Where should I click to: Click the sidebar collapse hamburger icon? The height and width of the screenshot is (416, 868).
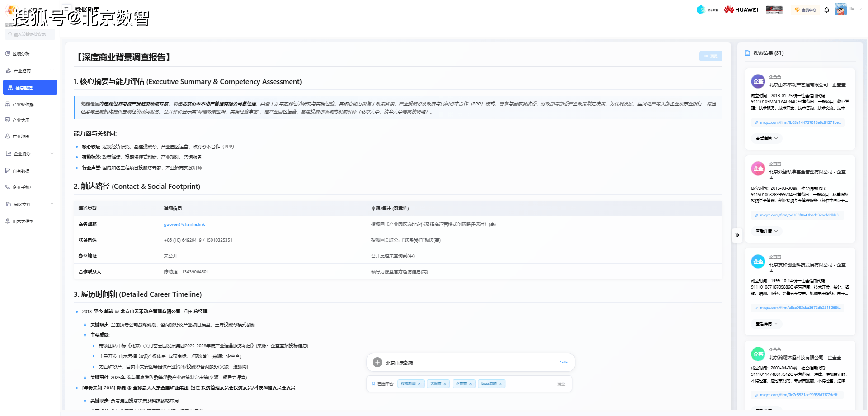pyautogui.click(x=66, y=9)
